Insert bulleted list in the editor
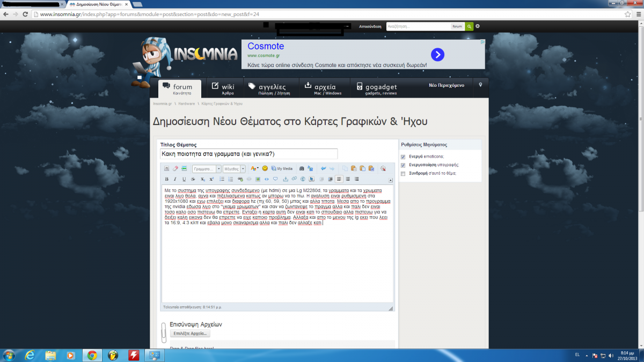644x362 pixels. pos(222,179)
